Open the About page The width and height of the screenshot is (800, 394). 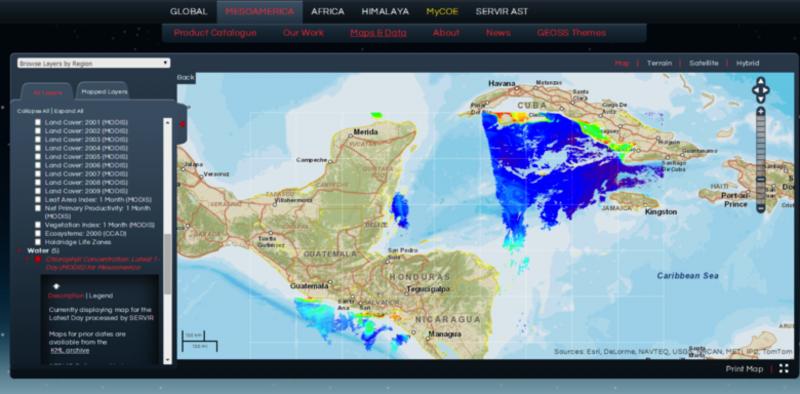coord(446,33)
